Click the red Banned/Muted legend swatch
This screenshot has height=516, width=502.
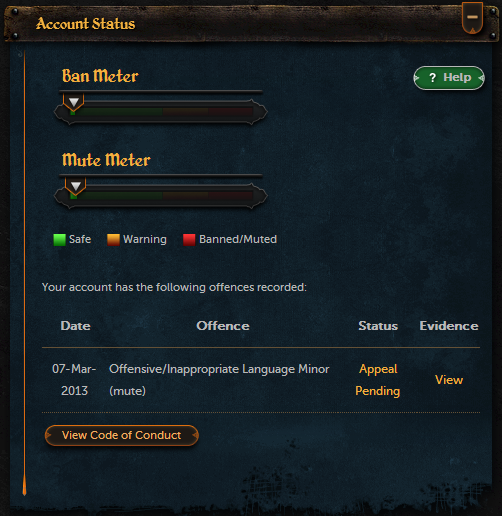[189, 240]
